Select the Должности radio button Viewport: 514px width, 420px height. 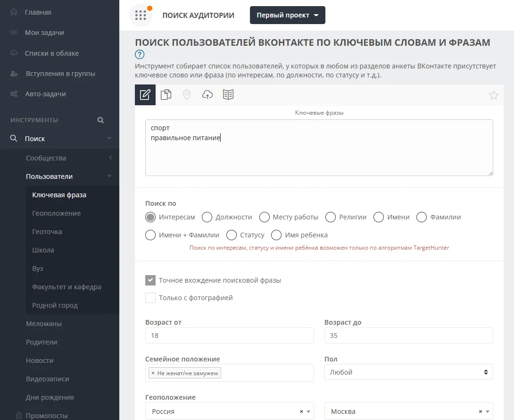pyautogui.click(x=207, y=217)
